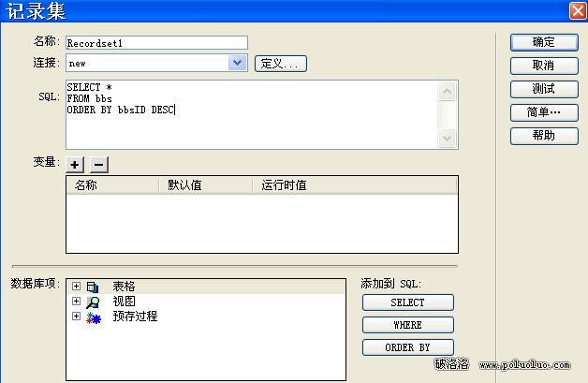Expand the 表格 tree node
Screen dimensions: 588x383
[x=76, y=287]
